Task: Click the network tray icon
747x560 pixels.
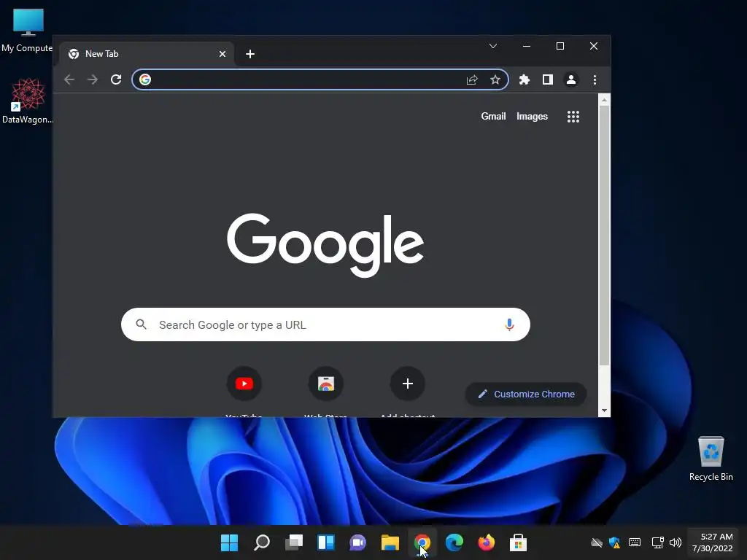Action: click(x=658, y=542)
